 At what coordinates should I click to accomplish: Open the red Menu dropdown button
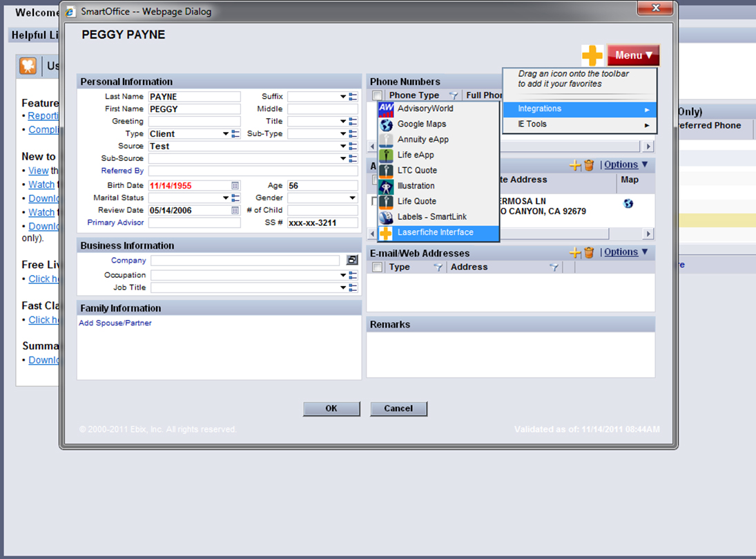633,55
